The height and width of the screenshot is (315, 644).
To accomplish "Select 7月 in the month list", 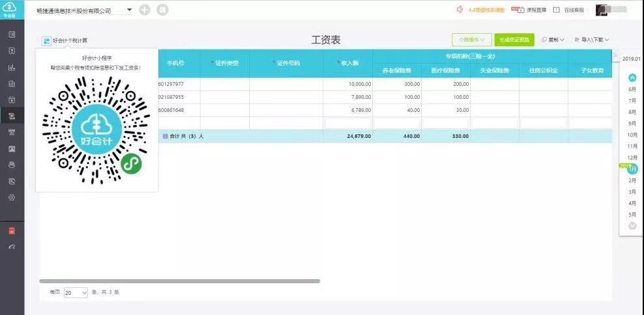I will 632,100.
